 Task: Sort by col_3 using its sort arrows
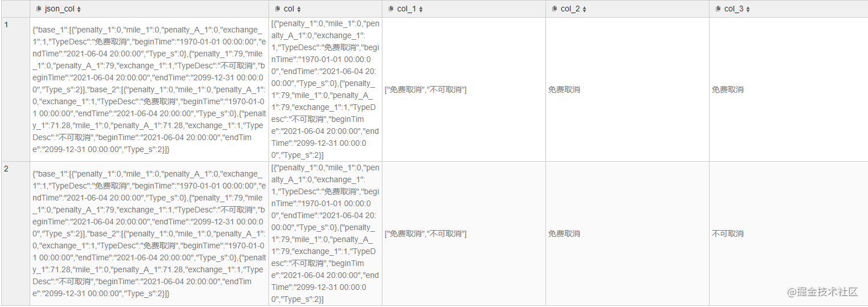[748, 10]
